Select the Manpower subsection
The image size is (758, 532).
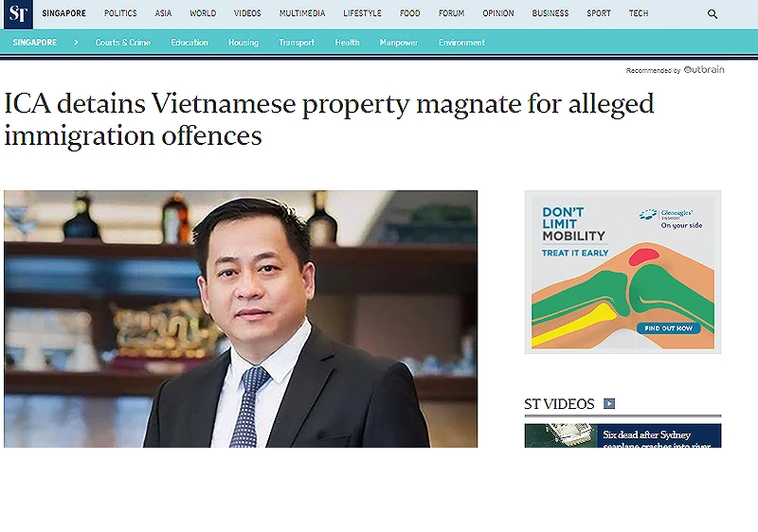[399, 43]
